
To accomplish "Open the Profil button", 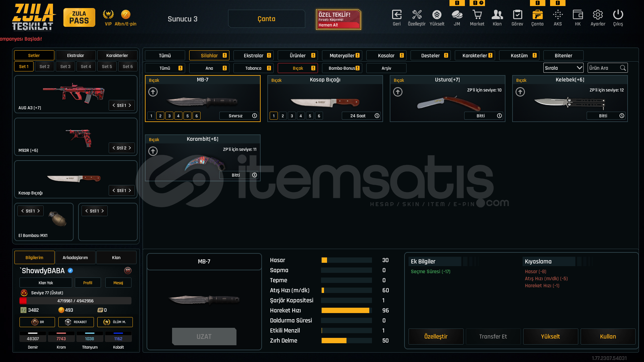I will click(88, 283).
